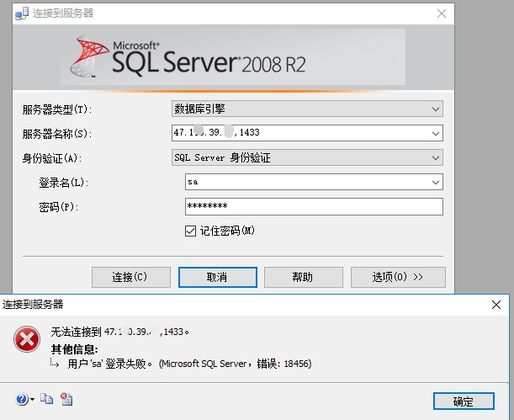This screenshot has width=514, height=420.
Task: Click the 登录名(L) label
Action: [64, 183]
